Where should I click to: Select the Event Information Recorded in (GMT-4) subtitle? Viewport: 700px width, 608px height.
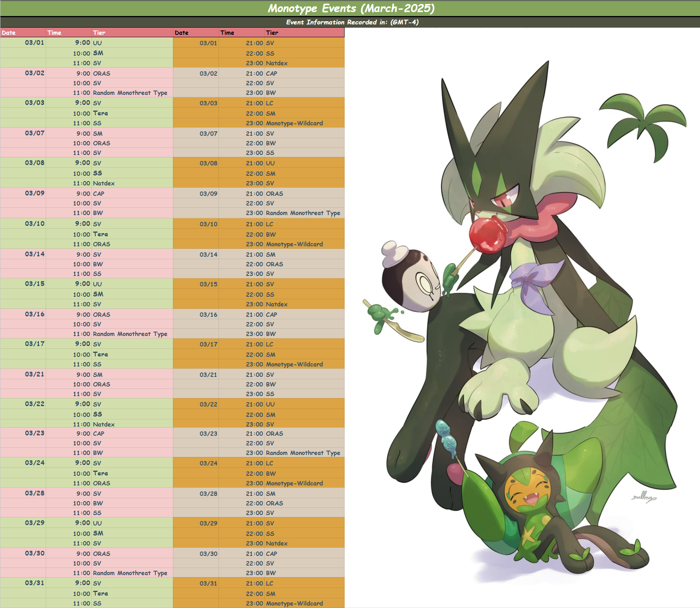pos(352,22)
